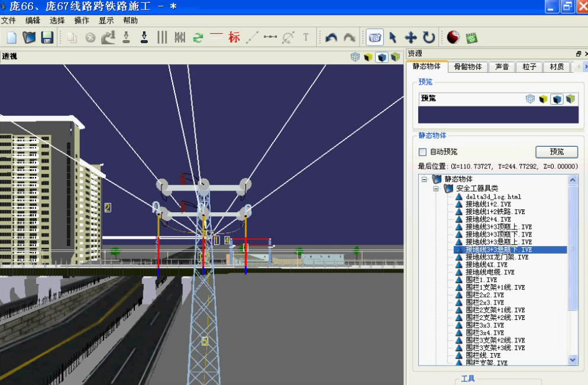This screenshot has width=588, height=385.
Task: Select delta3d_log.html in the tree
Action: [493, 197]
